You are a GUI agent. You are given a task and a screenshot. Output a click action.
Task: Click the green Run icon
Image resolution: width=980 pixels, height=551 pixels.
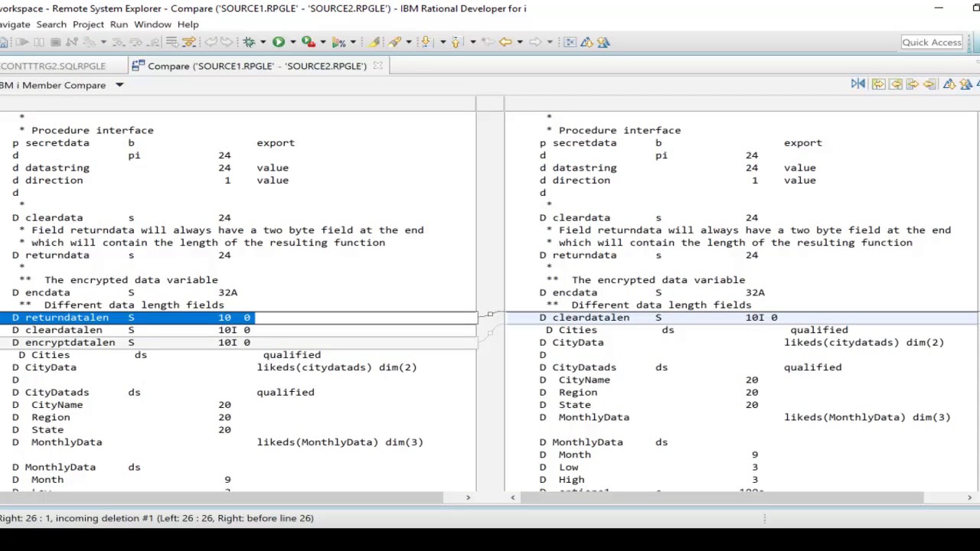click(x=279, y=42)
